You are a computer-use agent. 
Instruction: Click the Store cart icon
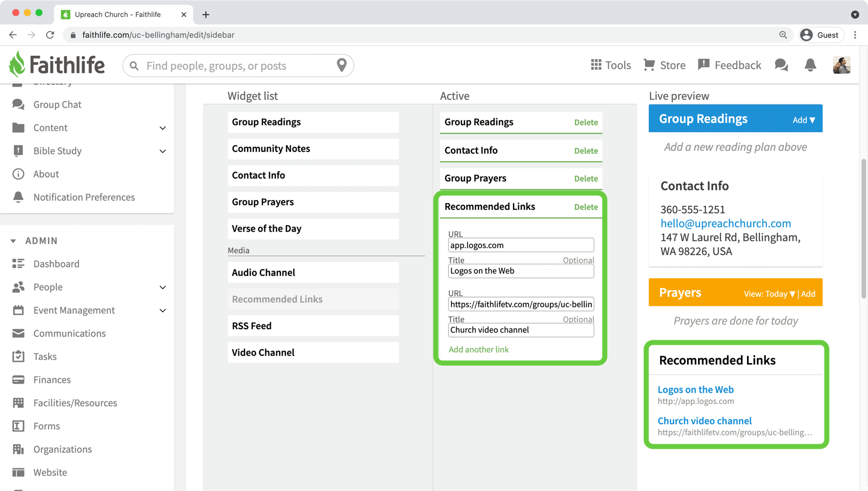coord(649,65)
